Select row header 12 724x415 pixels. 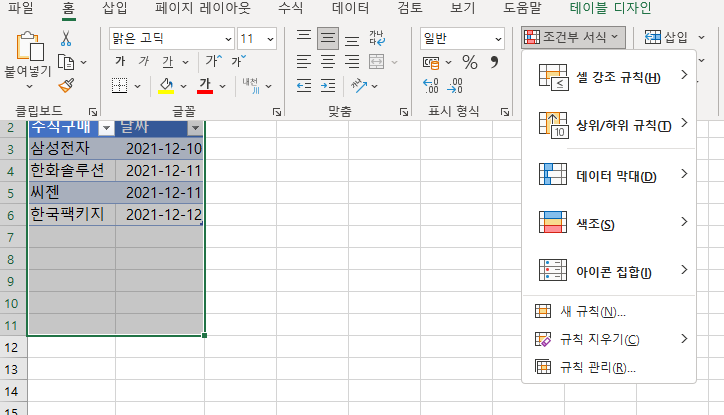coord(13,347)
